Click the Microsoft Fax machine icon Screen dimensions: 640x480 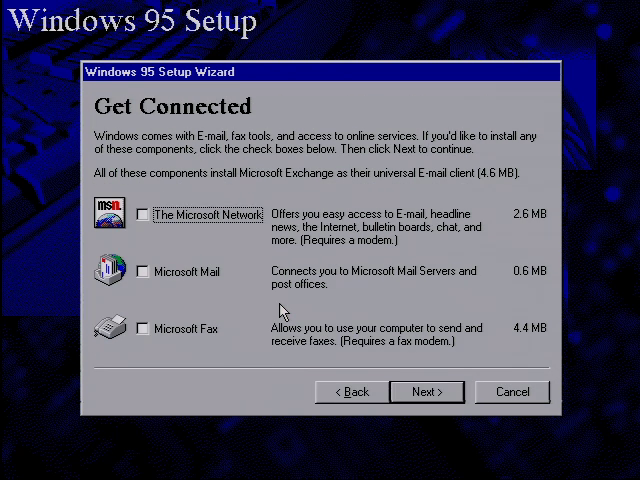tap(110, 327)
